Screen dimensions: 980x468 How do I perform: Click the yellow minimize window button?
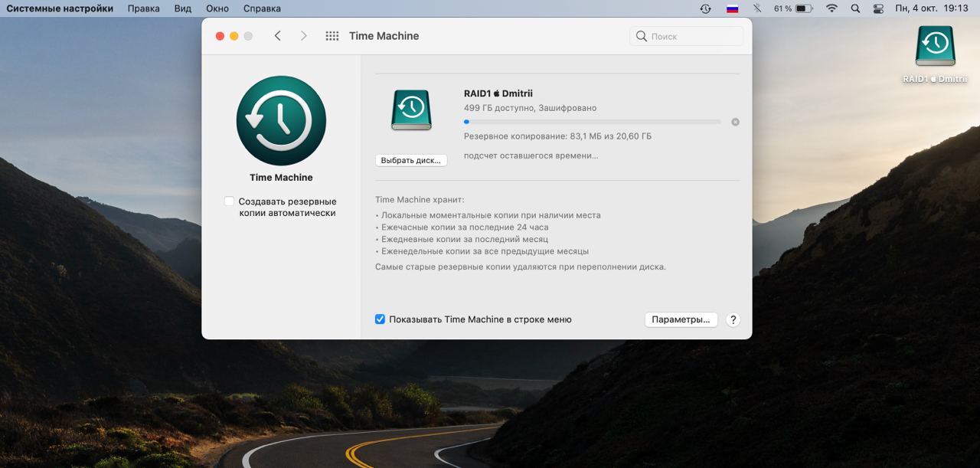234,36
